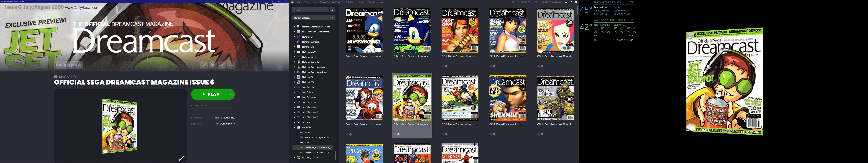868x163 pixels.
Task: Collapse the Magazines tree node
Action: click(294, 127)
